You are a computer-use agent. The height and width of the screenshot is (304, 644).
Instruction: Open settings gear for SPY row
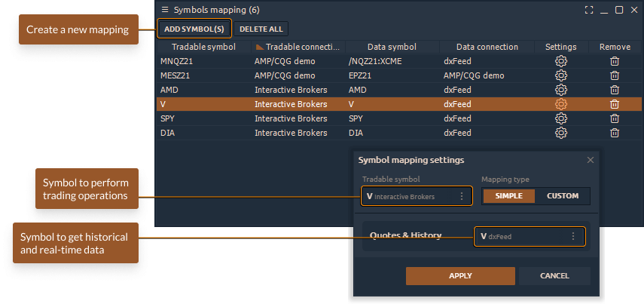click(560, 118)
